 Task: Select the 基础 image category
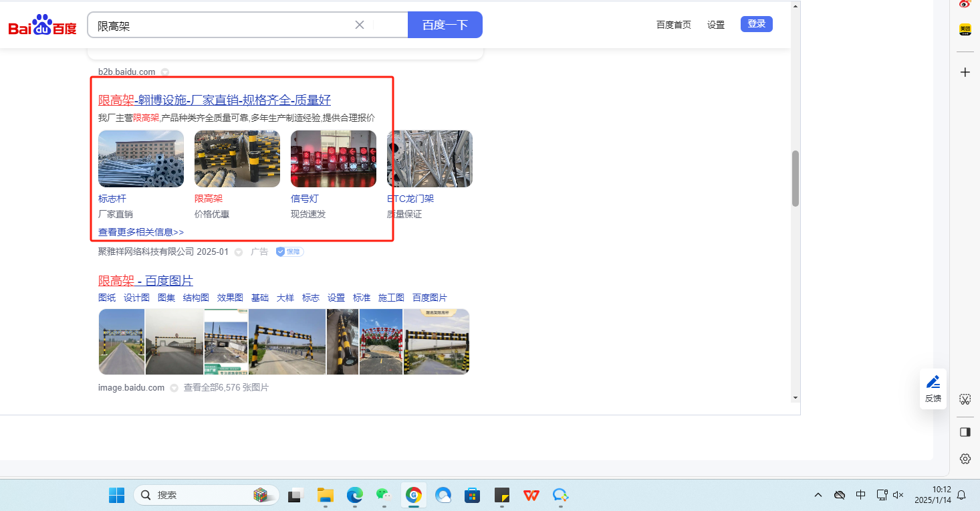260,298
